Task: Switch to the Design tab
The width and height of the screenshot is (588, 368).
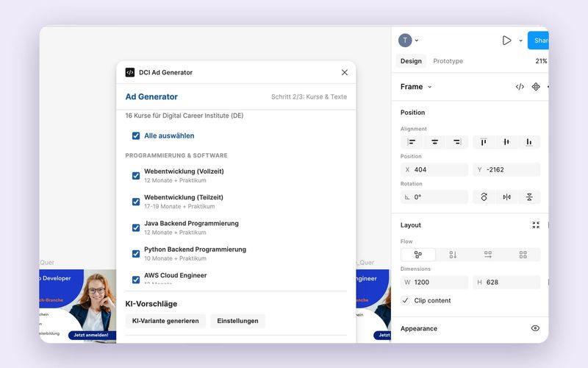Action: tap(411, 61)
